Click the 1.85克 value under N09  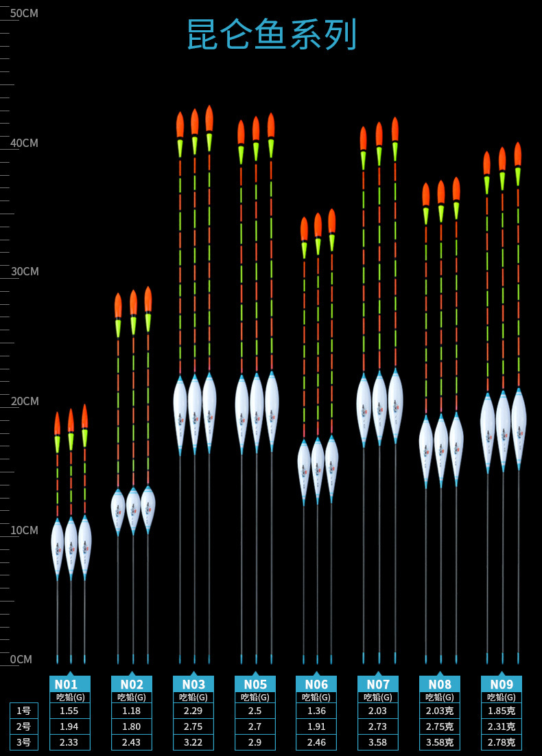point(501,711)
